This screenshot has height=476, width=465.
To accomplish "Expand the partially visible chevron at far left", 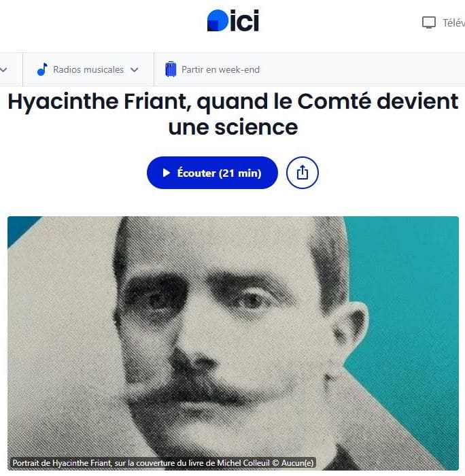I will click(x=3, y=70).
